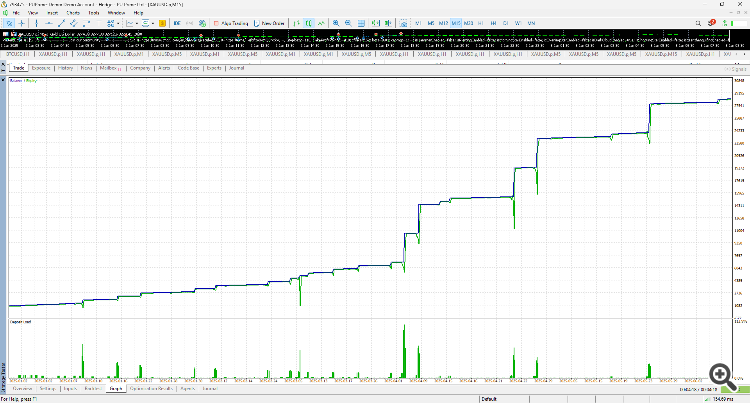750x403 pixels.
Task: Open the templates dropdown arrow
Action: pyautogui.click(x=153, y=23)
